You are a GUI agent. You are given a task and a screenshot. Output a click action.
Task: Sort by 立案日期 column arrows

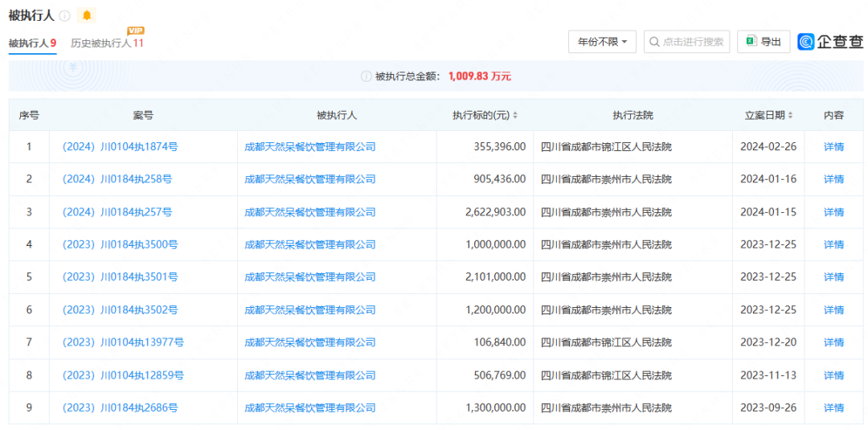790,115
